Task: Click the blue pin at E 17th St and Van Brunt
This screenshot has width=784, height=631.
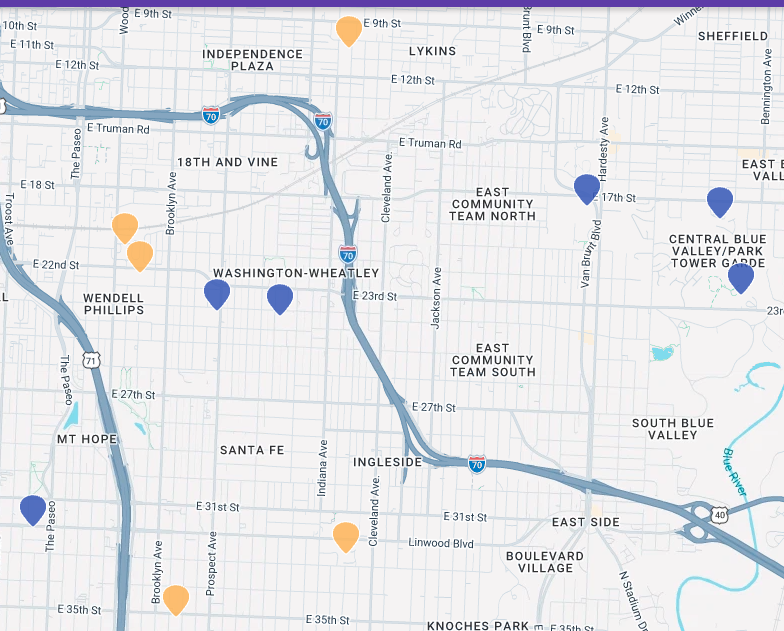Action: [x=586, y=189]
